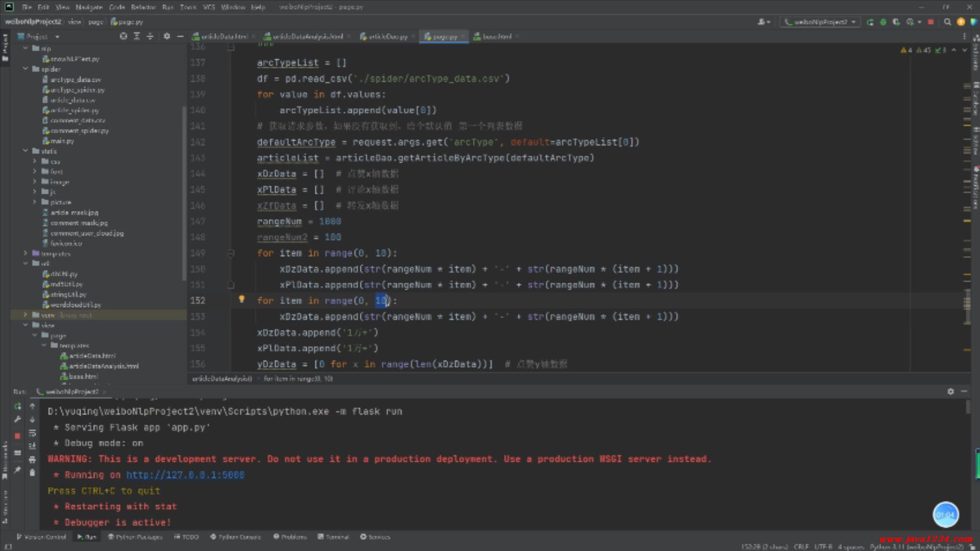Screen dimensions: 980x551
Task: Click the intention lightbulb on line 152
Action: 242,299
